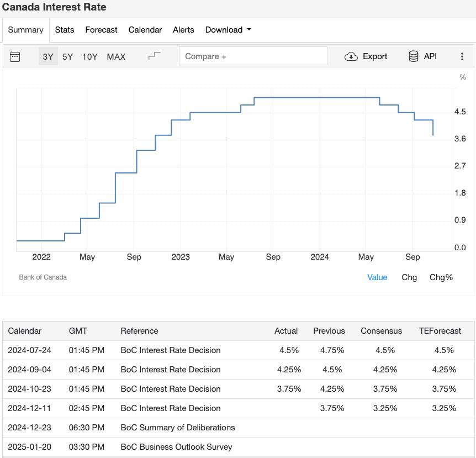The image size is (476, 458).
Task: Select the 3Y time range
Action: [47, 56]
